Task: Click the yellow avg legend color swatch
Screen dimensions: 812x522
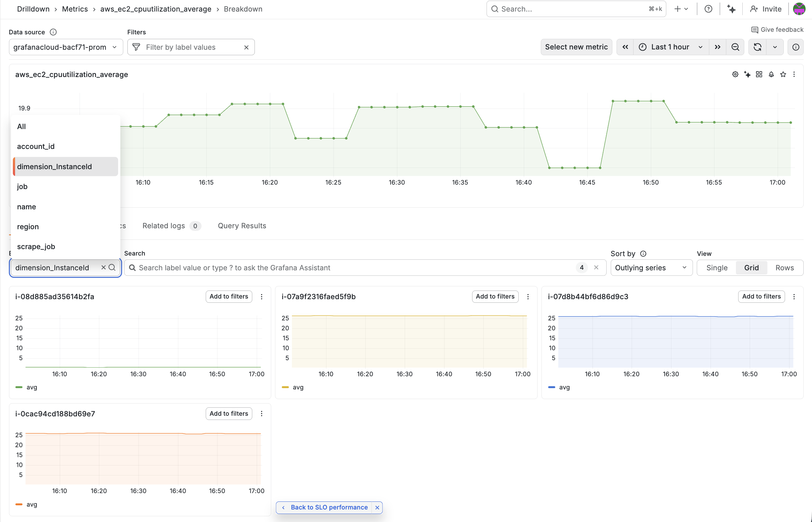Action: tap(285, 387)
